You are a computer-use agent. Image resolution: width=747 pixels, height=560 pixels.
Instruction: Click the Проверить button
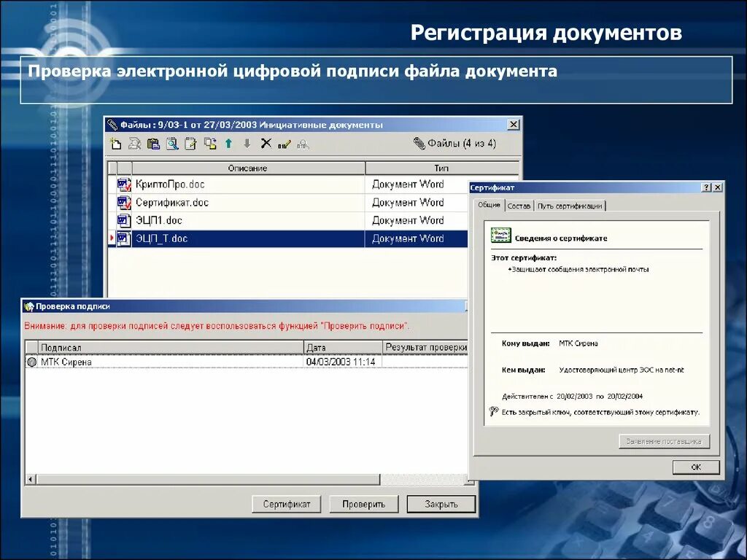pos(363,504)
